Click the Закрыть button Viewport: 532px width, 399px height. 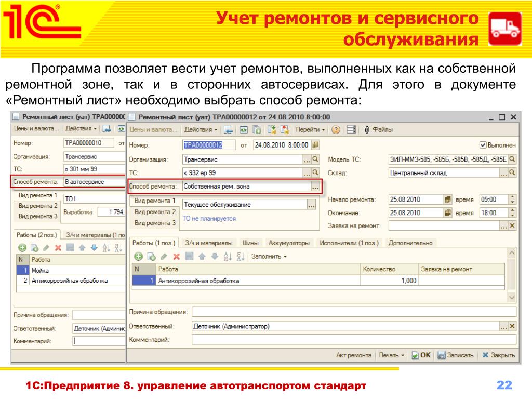click(499, 355)
